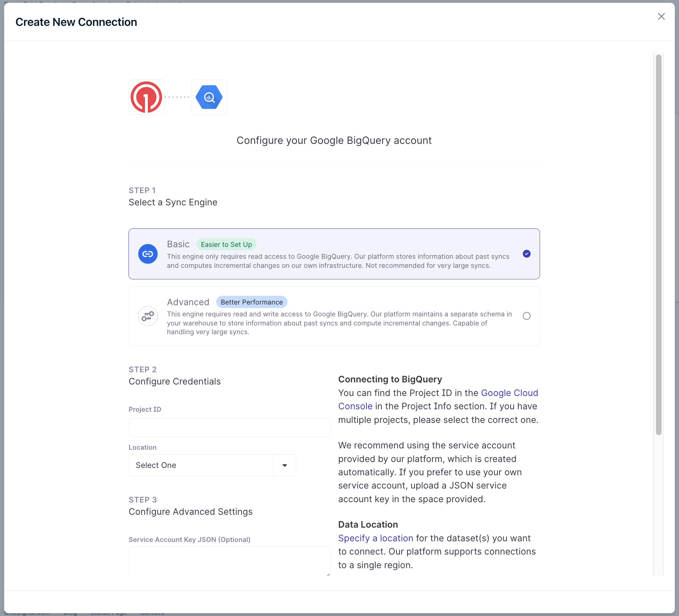Click the Easier to Set Up badge
Viewport: 679px width, 616px height.
[x=226, y=244]
